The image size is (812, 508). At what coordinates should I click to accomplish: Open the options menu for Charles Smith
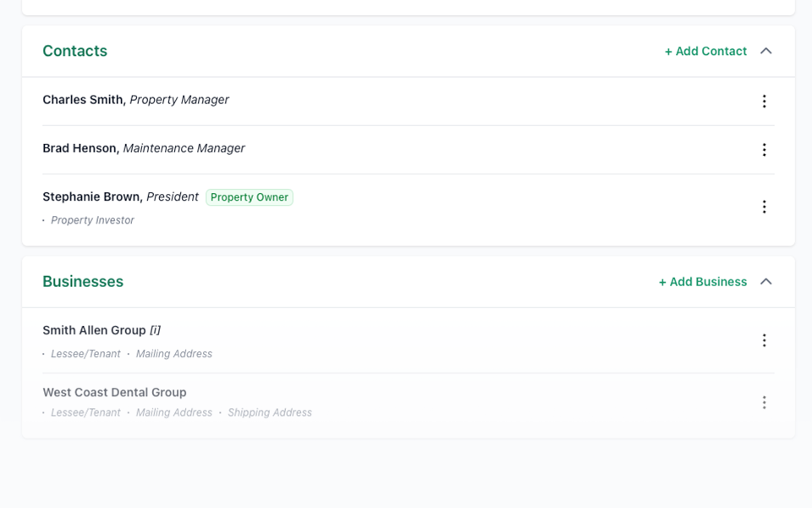click(764, 101)
